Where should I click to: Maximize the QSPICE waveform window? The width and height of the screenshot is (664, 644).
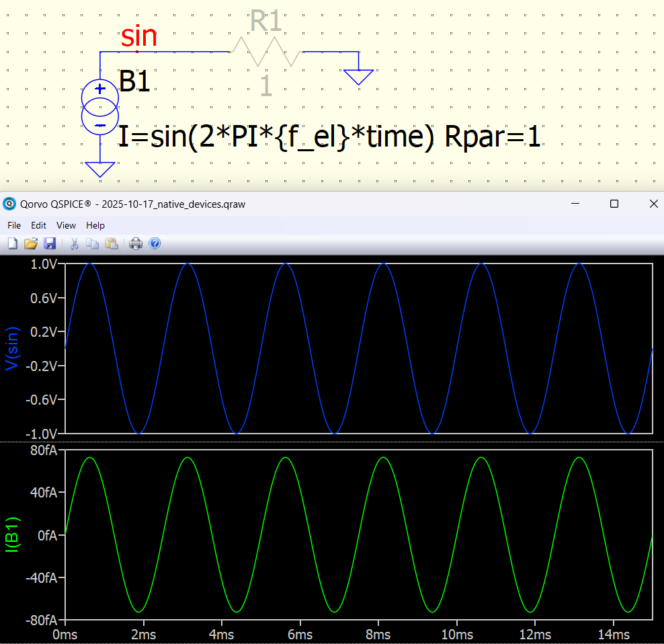pos(614,204)
